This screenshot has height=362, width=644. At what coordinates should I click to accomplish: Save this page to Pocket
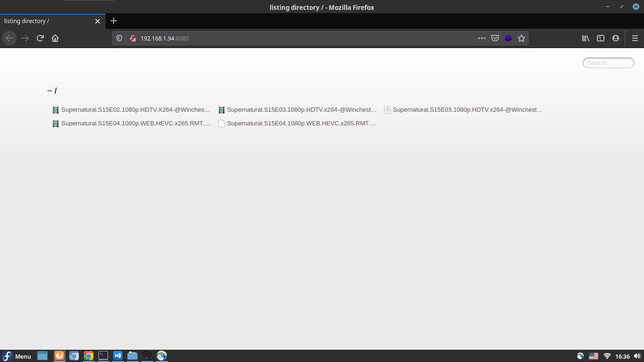495,38
